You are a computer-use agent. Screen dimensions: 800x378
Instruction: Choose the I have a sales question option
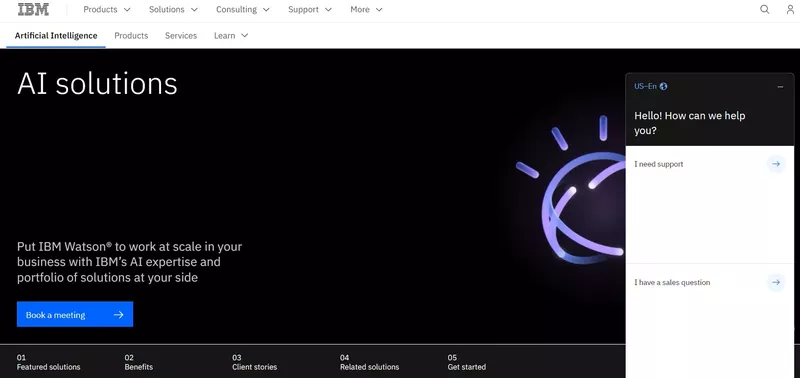(710, 321)
